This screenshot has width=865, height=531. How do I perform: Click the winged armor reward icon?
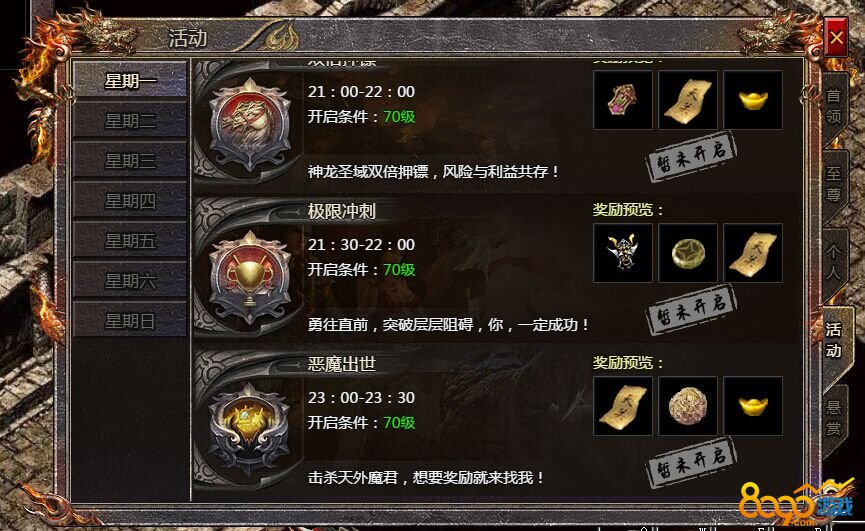point(623,253)
